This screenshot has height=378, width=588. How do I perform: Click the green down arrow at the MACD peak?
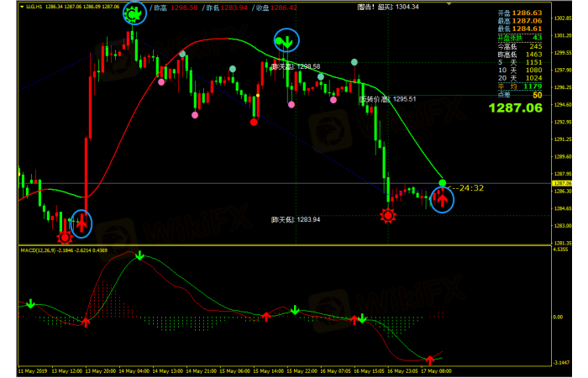[139, 255]
